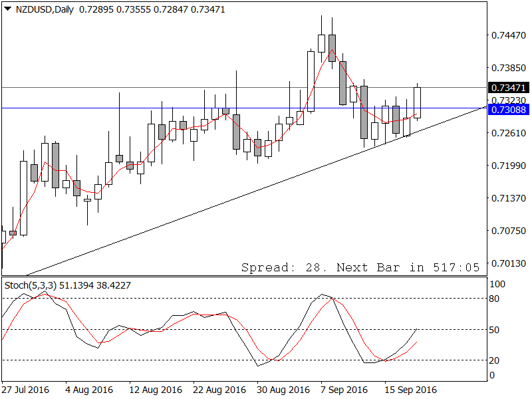Select the current price label 0.73471
The image size is (532, 399).
[x=508, y=88]
